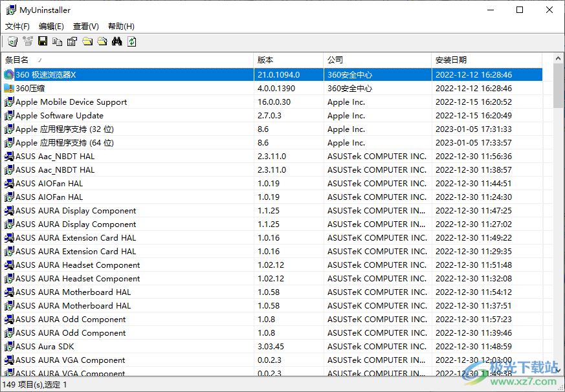
Task: Click install date 2023-01-05 17:33:57
Action: click(x=474, y=143)
